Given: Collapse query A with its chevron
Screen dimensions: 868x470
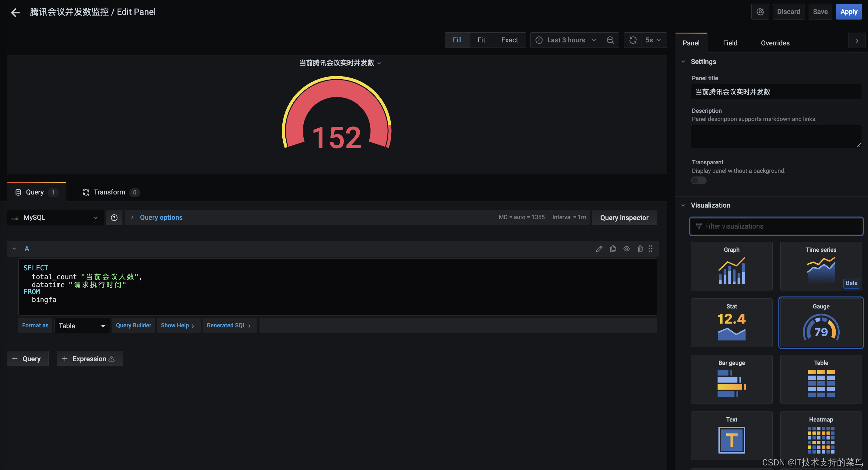Looking at the screenshot, I should point(14,249).
